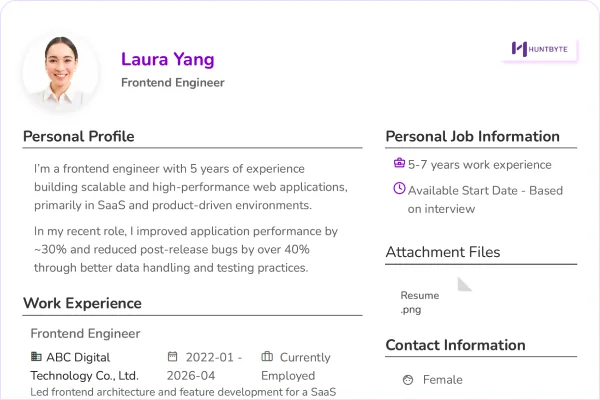Click the Resume file document icon
The width and height of the screenshot is (600, 400).
pyautogui.click(x=465, y=284)
